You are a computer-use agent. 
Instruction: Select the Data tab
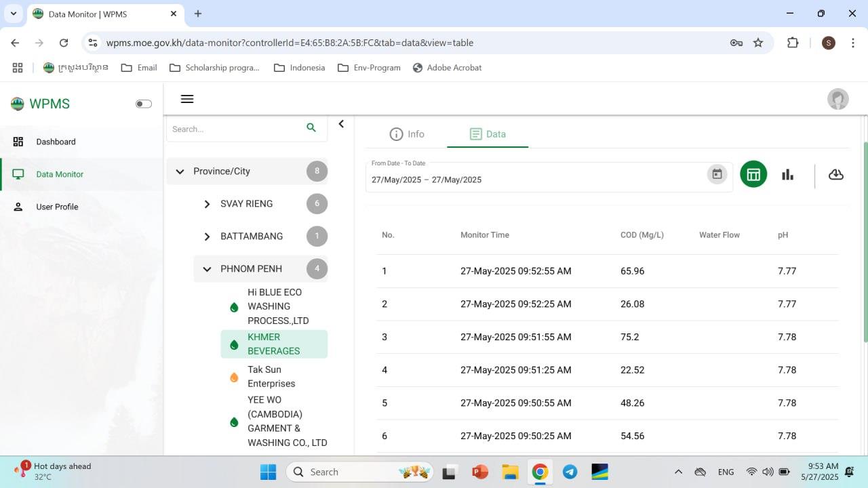coord(488,134)
